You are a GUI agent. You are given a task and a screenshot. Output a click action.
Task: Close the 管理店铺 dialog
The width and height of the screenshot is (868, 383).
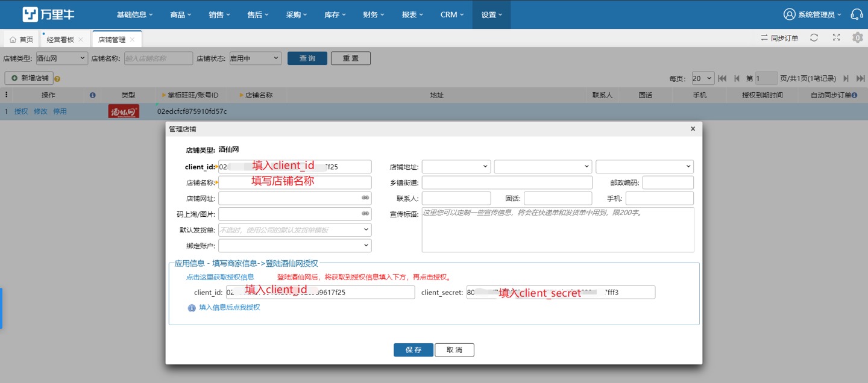(693, 129)
